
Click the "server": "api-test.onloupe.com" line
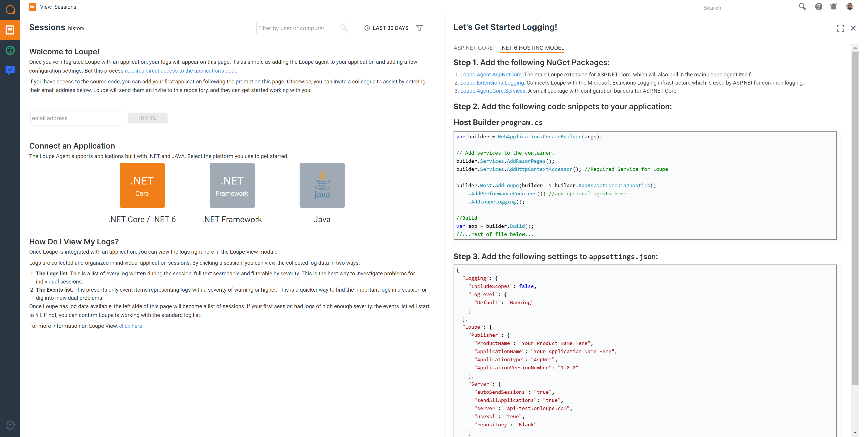coord(523,408)
